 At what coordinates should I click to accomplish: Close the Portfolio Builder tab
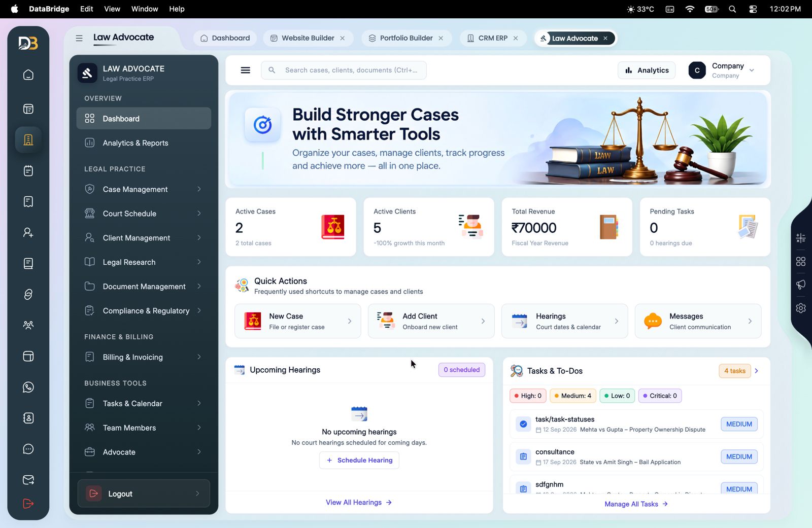[441, 38]
